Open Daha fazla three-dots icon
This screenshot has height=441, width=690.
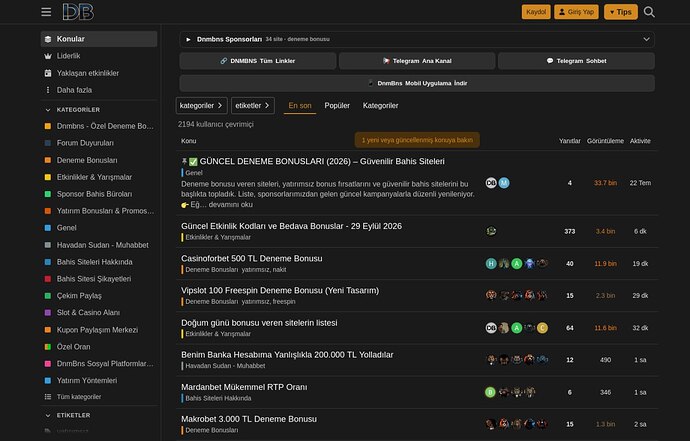48,90
